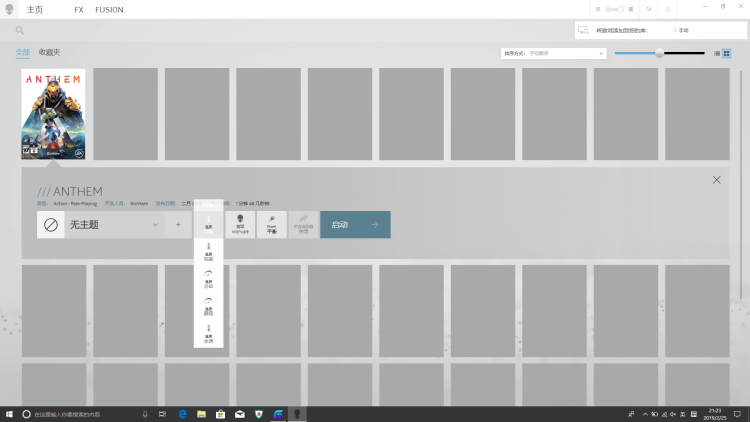The width and height of the screenshot is (750, 422).
Task: Click the plus button to add theme
Action: [x=178, y=225]
